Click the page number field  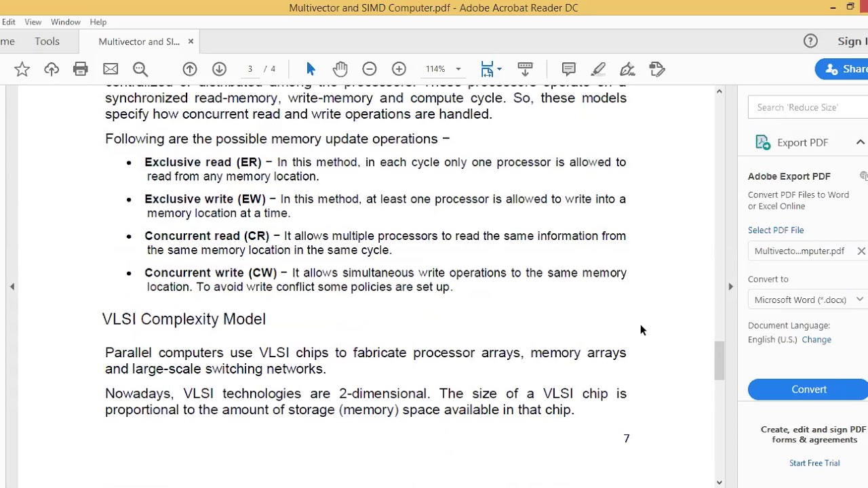click(250, 69)
